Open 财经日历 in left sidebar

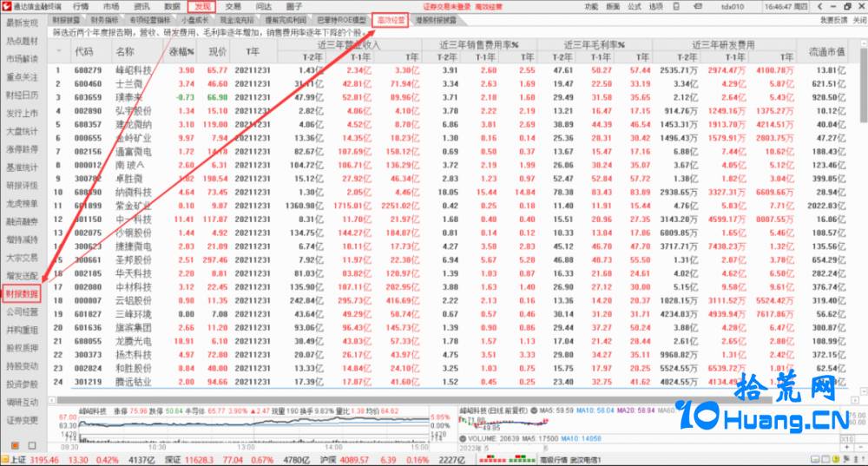pos(23,95)
